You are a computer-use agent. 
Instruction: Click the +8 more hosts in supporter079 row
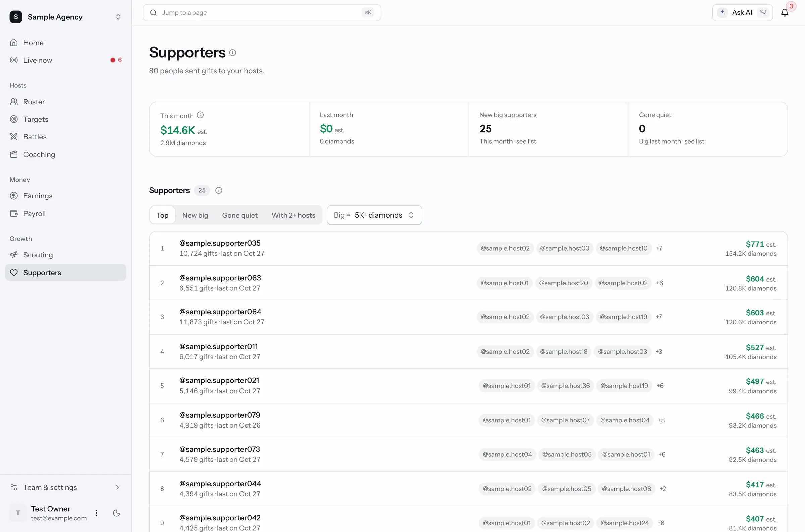pos(661,420)
